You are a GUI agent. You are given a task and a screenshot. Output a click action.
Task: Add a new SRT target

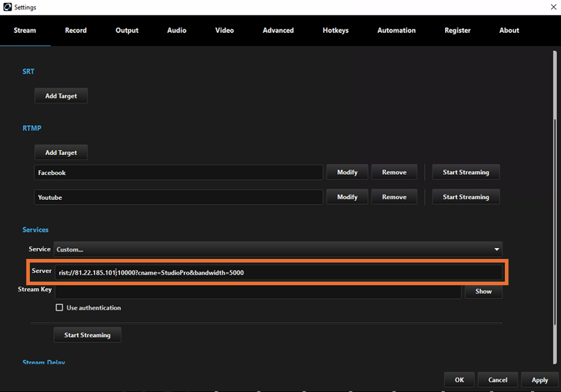[x=61, y=95]
